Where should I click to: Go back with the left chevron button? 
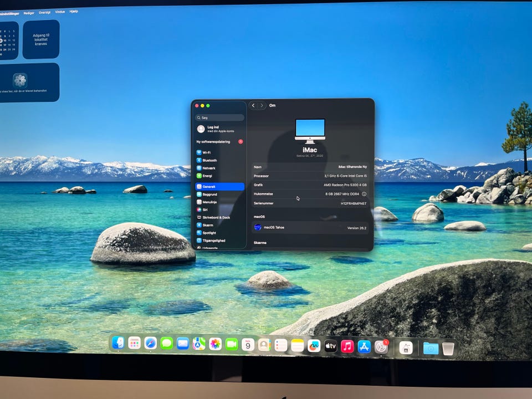[253, 105]
